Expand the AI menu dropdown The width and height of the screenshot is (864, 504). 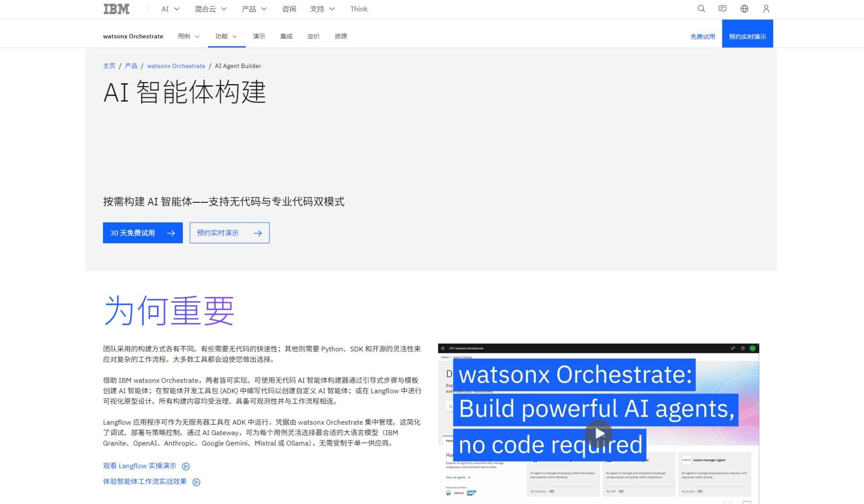pos(170,9)
